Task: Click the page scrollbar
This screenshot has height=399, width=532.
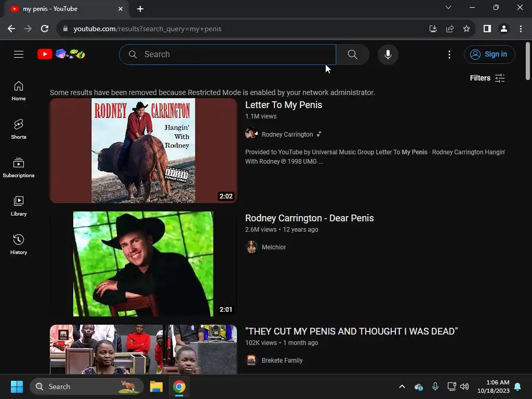Action: [528, 61]
